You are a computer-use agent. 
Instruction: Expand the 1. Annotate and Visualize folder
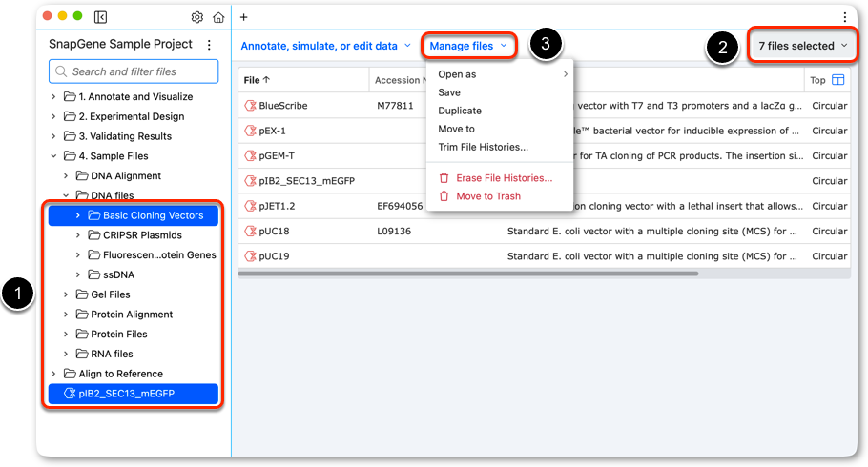[x=53, y=97]
